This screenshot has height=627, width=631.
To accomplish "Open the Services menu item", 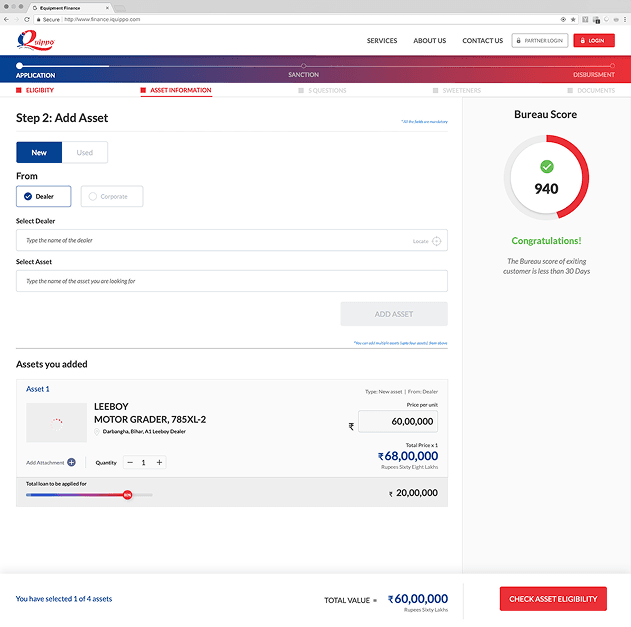I will tap(381, 41).
